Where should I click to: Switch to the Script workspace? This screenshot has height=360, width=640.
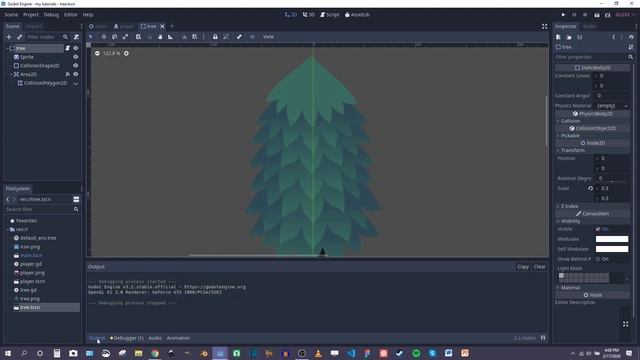(x=329, y=15)
